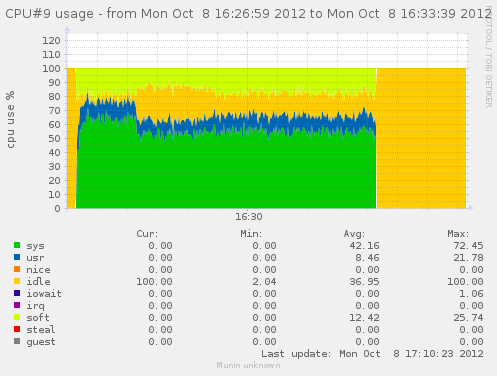
Task: Click the cpu use % axis label
Action: [x=11, y=119]
